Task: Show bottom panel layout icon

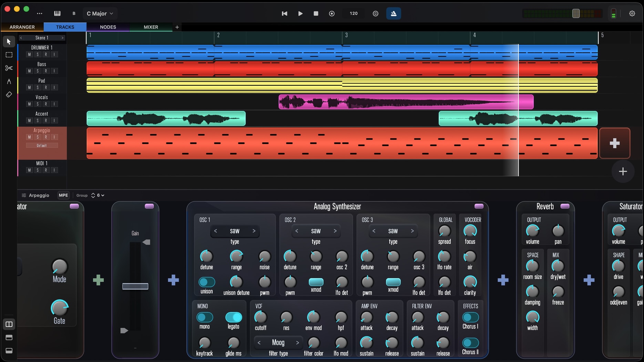Action: pyautogui.click(x=9, y=351)
